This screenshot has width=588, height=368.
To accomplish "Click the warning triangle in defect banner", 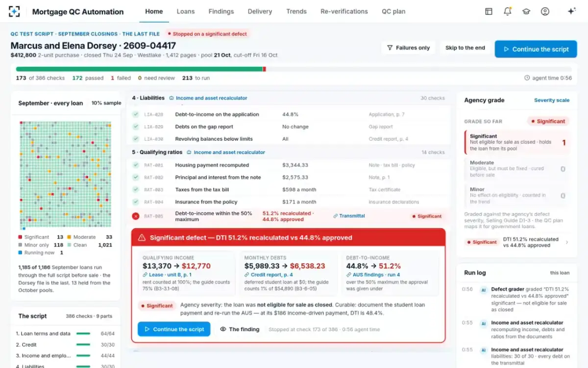I will [142, 237].
